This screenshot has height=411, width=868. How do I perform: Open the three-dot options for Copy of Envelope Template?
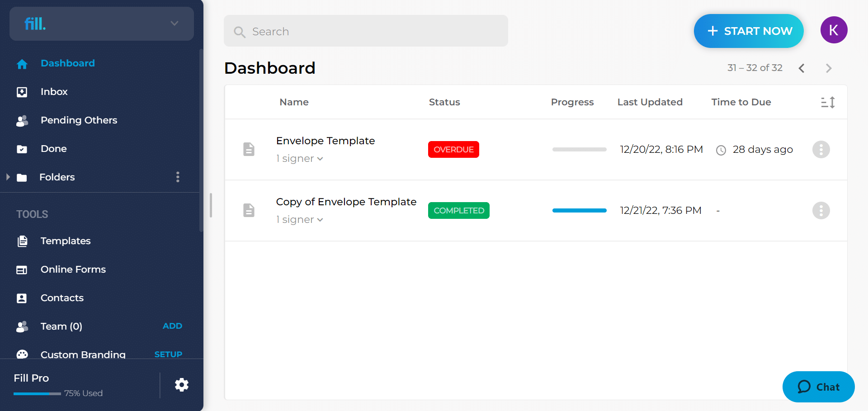[821, 210]
